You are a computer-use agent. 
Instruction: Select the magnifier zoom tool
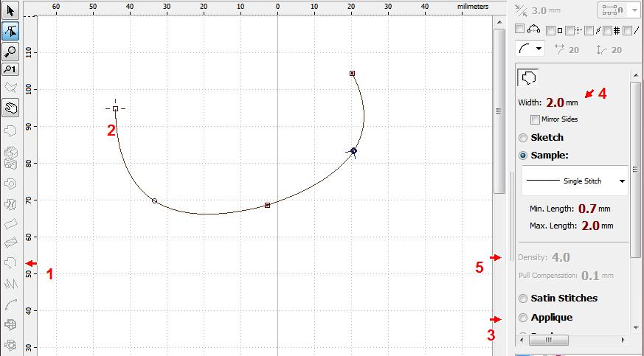(10, 51)
